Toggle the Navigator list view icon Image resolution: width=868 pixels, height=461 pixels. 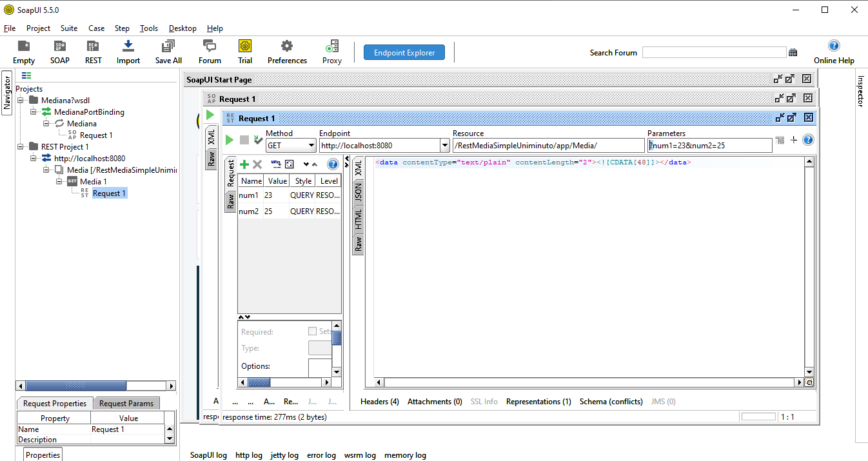coord(26,75)
